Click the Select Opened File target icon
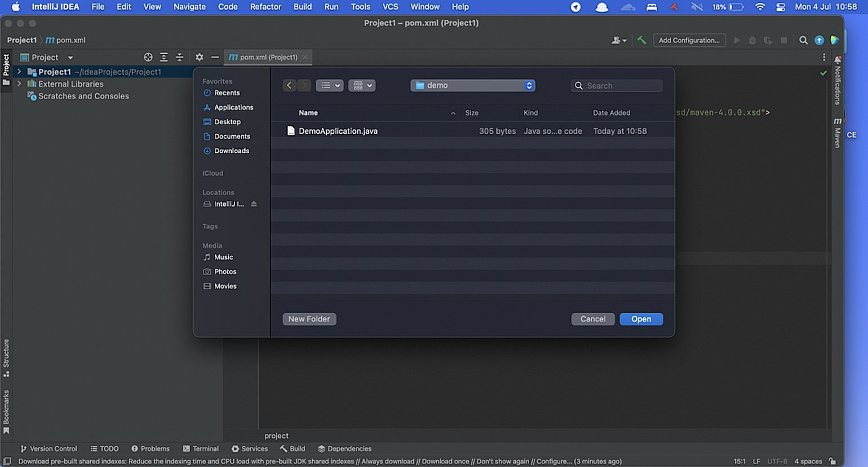The image size is (868, 467). coord(148,57)
